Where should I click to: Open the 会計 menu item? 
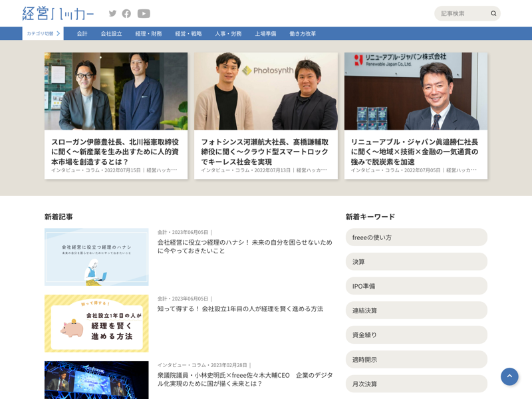tap(82, 34)
